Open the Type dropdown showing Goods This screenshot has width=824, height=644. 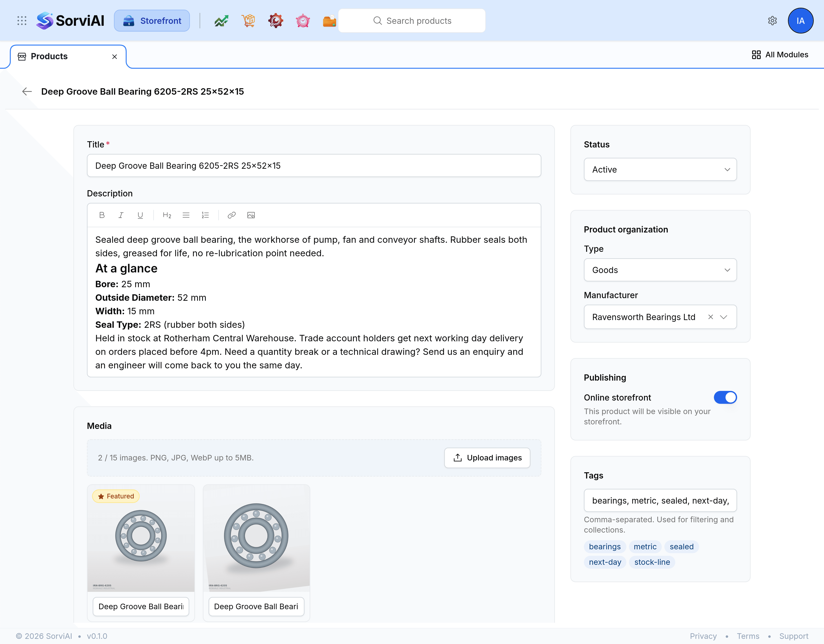pyautogui.click(x=660, y=270)
